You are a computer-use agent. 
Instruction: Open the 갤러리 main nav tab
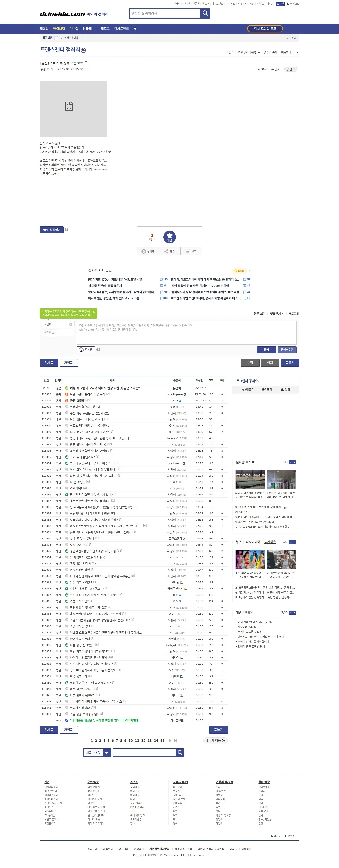point(44,29)
